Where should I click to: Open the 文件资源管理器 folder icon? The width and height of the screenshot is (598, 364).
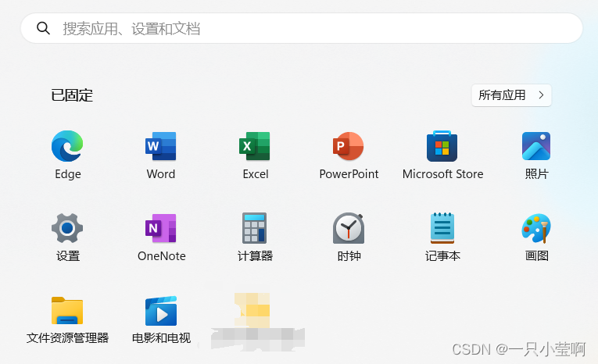(67, 311)
